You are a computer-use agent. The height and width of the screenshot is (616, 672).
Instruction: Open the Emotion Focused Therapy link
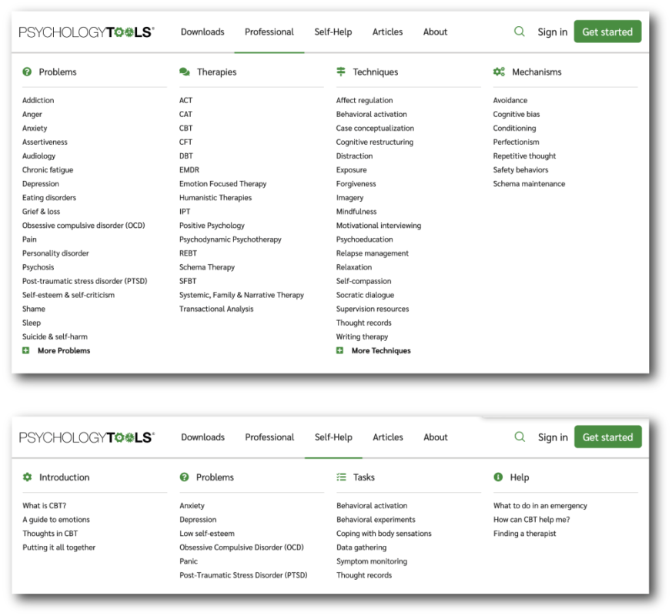tap(223, 183)
